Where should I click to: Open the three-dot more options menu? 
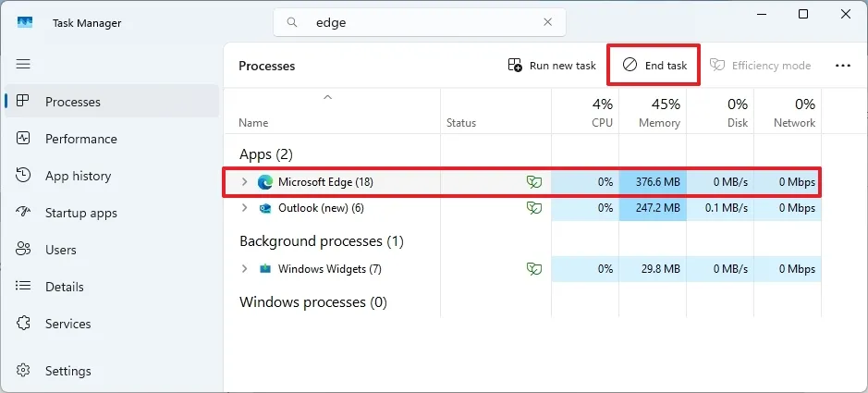[x=842, y=66]
